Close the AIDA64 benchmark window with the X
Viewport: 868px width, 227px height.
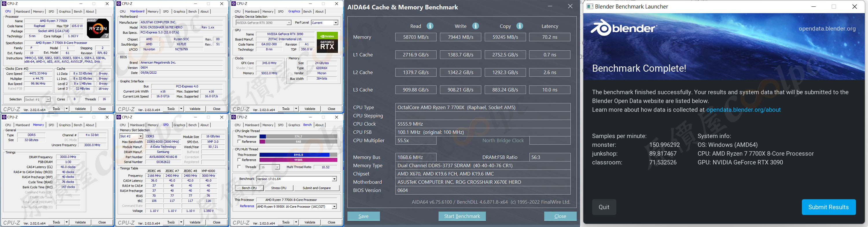tap(570, 6)
